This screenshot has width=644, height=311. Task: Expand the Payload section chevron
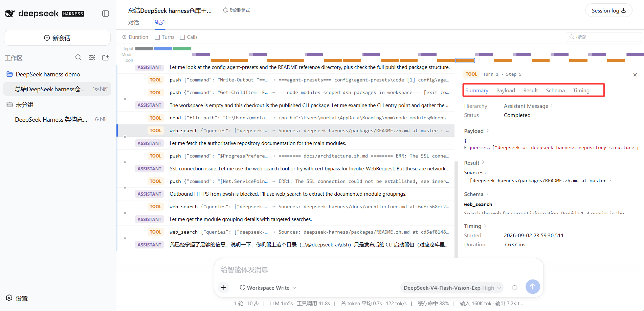[488, 131]
